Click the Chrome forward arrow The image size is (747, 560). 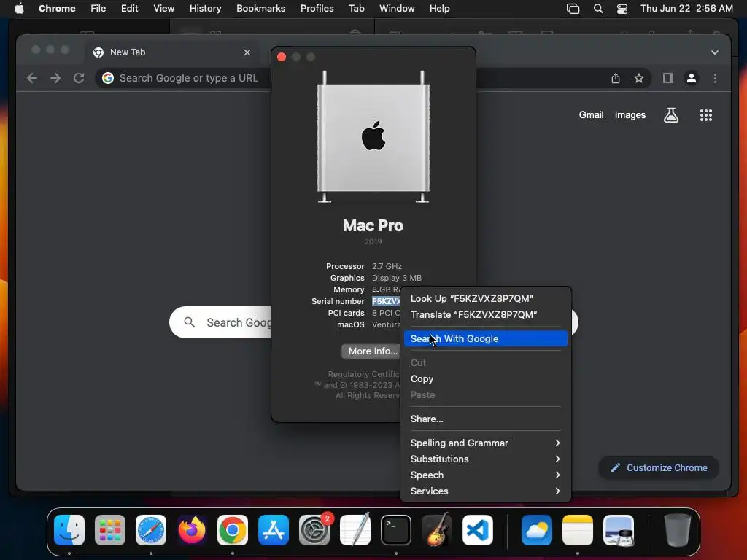55,78
